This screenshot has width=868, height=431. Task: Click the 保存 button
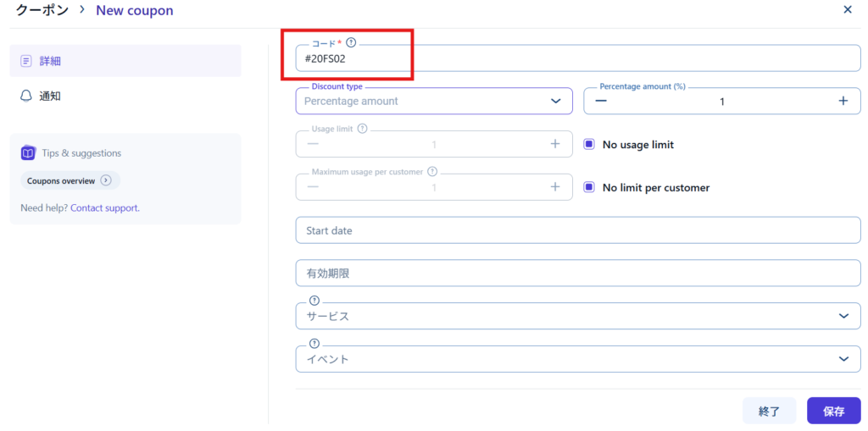(833, 411)
